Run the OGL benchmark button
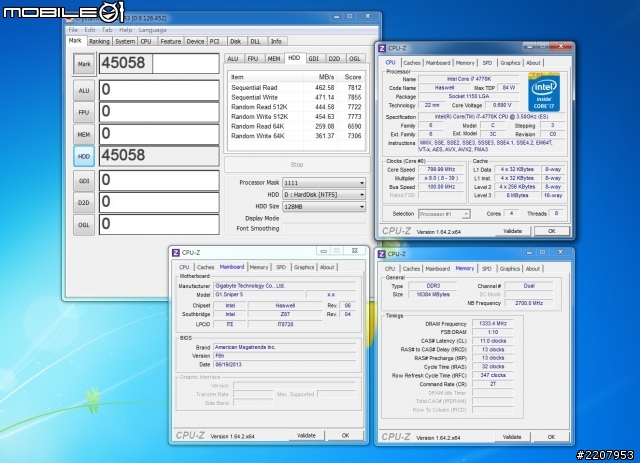 (x=84, y=225)
